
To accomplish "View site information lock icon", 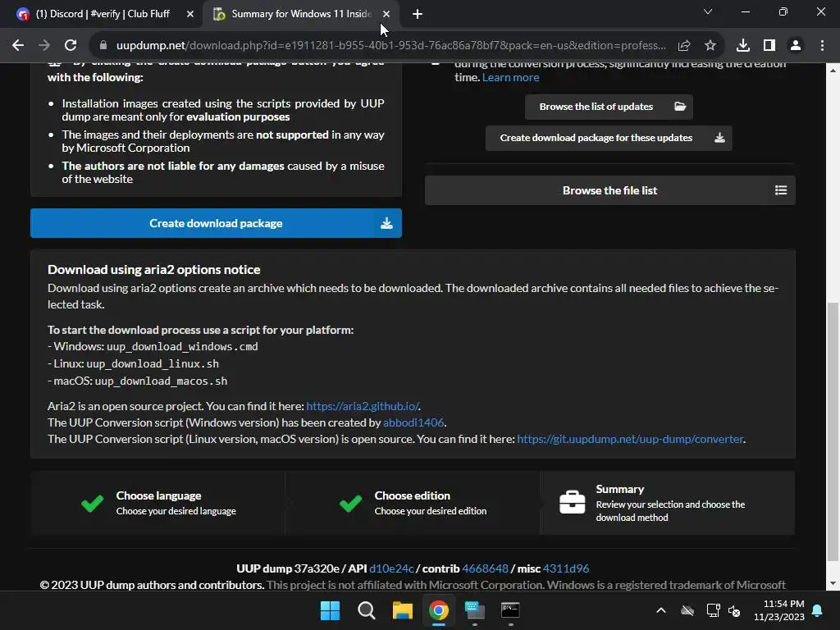I will (x=103, y=46).
